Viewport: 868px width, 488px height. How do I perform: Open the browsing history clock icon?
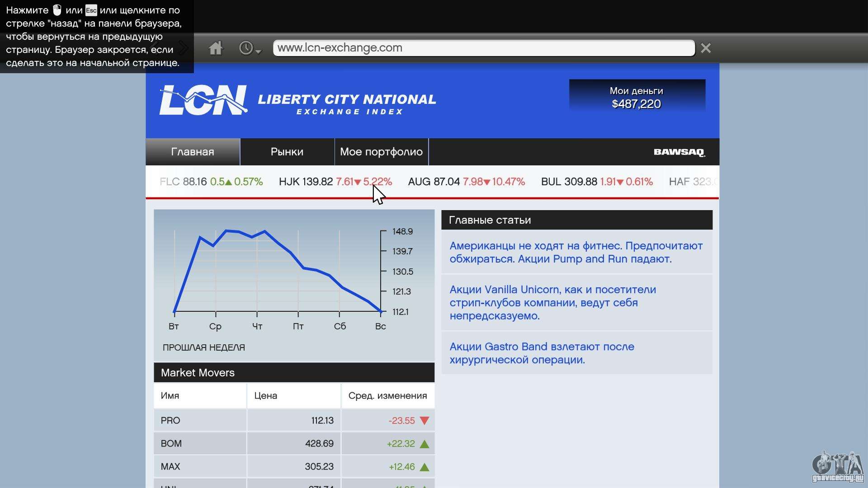point(246,48)
